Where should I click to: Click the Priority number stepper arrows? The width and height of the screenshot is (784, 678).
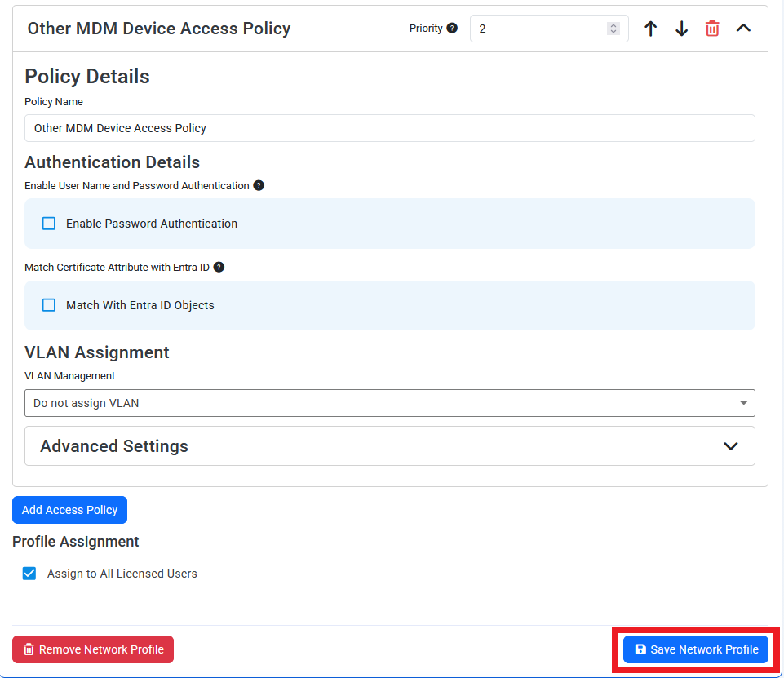(x=613, y=29)
